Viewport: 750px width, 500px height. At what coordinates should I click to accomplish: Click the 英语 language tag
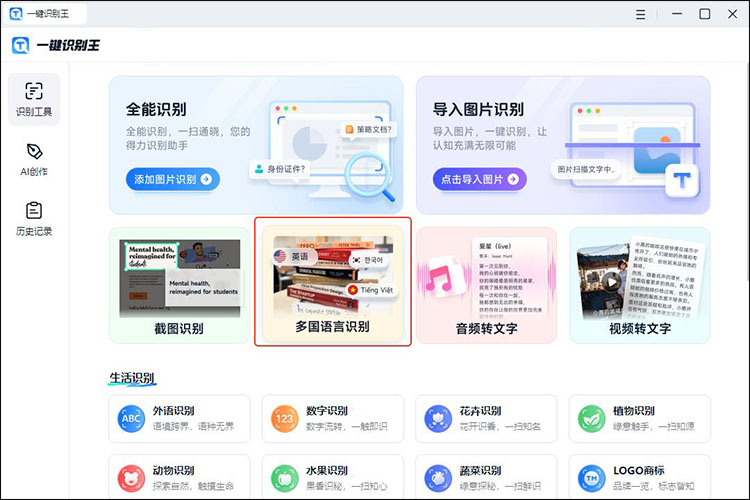coord(293,256)
